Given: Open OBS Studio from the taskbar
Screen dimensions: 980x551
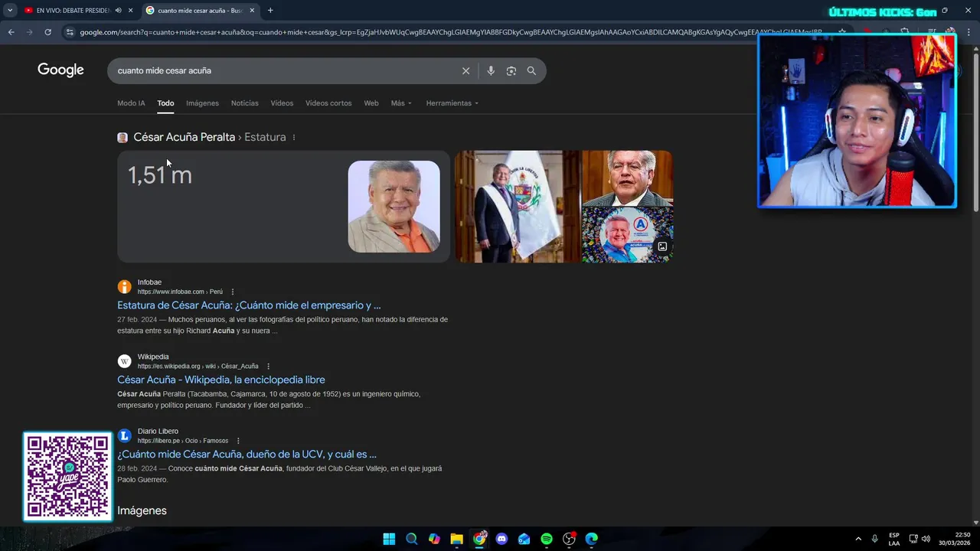Looking at the screenshot, I should click(569, 539).
